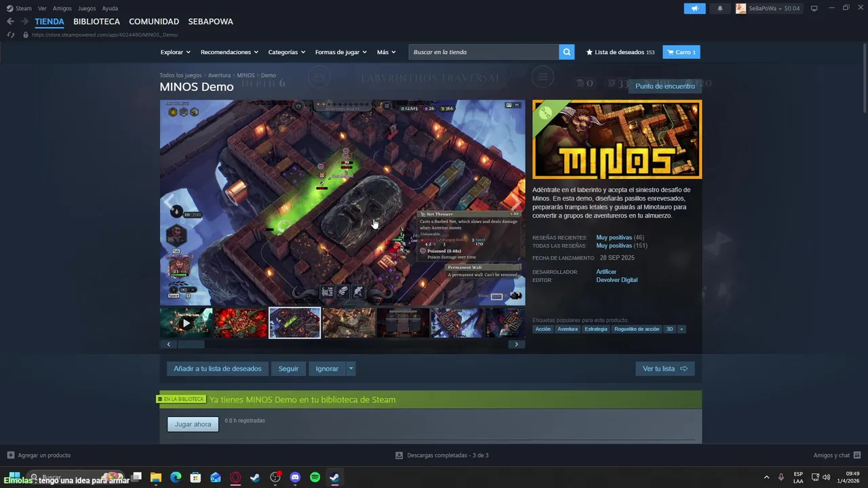Screen dimensions: 868x488
Task: Click the tray volume speaker icon
Action: [x=826, y=477]
